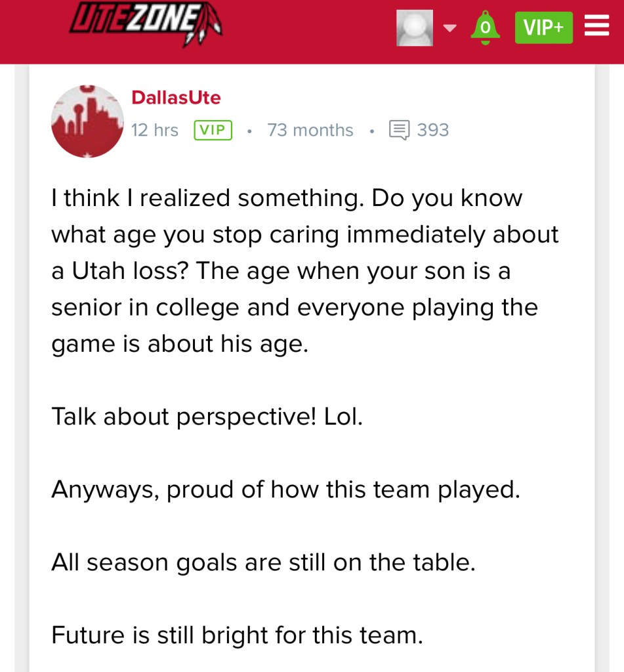Click the zero count inside the bell

[x=485, y=28]
